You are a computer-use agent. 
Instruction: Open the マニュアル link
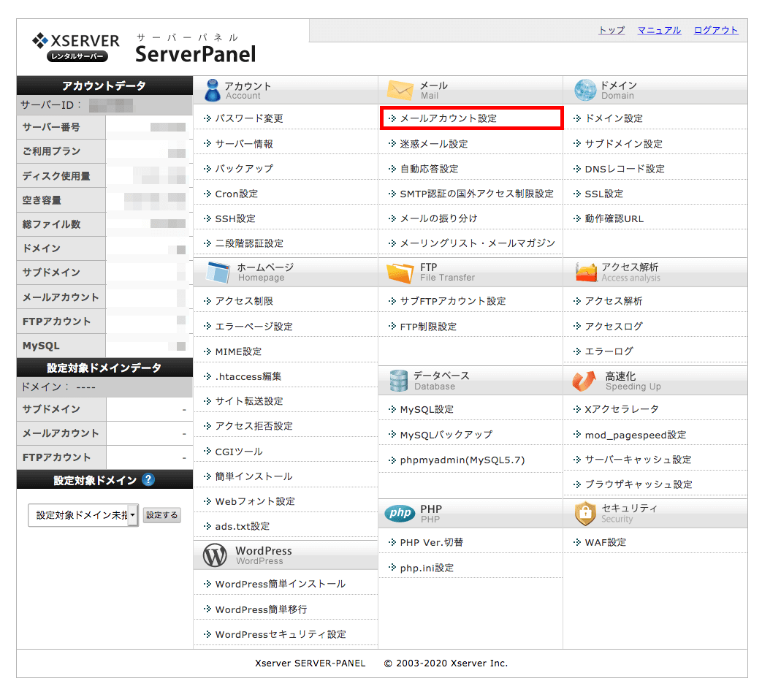tap(659, 30)
